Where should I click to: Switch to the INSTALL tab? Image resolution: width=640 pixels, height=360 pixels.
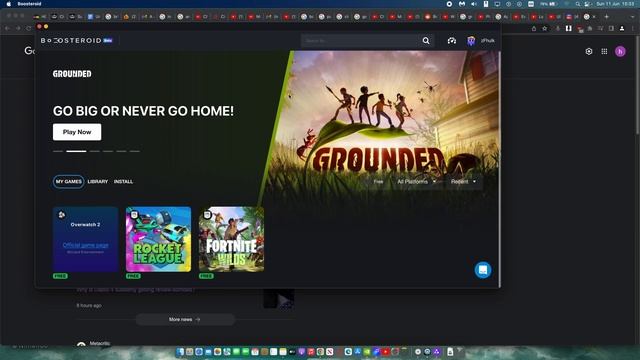click(123, 182)
